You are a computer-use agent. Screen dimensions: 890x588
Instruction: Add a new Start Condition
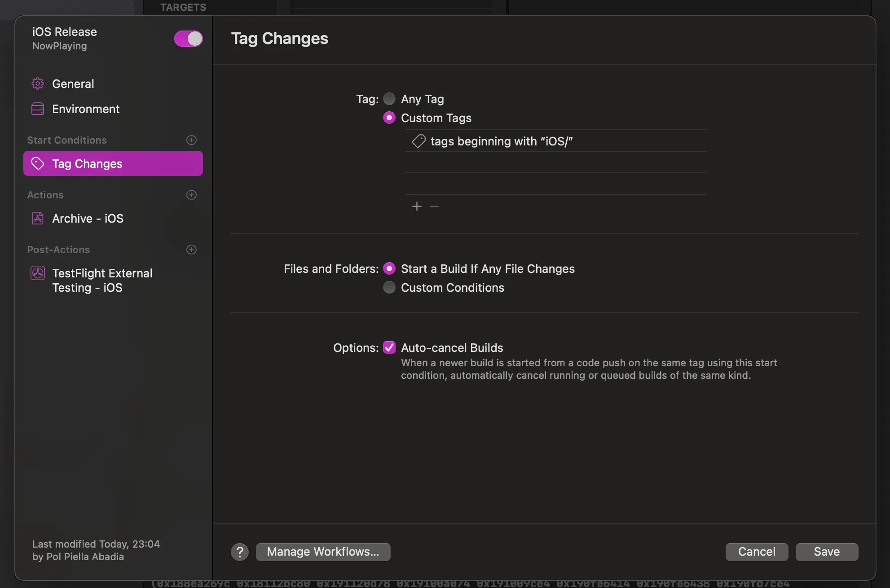click(x=191, y=140)
